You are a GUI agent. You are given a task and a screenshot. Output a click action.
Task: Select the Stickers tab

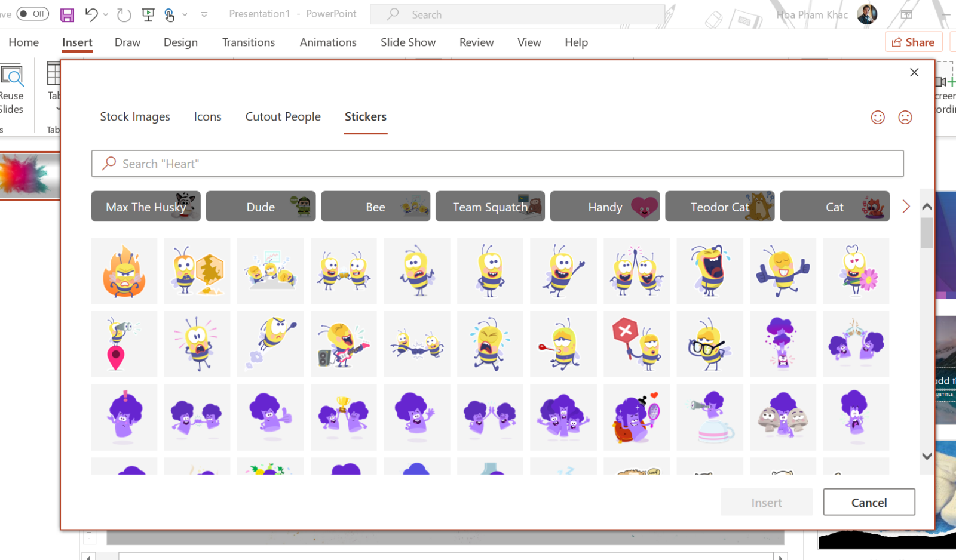click(x=366, y=117)
